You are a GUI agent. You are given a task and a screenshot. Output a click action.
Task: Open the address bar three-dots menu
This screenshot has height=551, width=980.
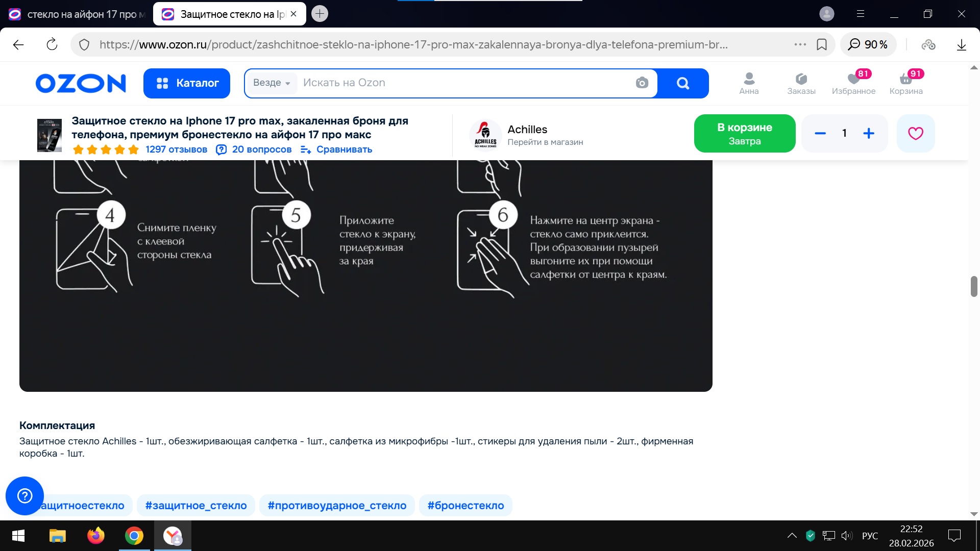pos(800,44)
